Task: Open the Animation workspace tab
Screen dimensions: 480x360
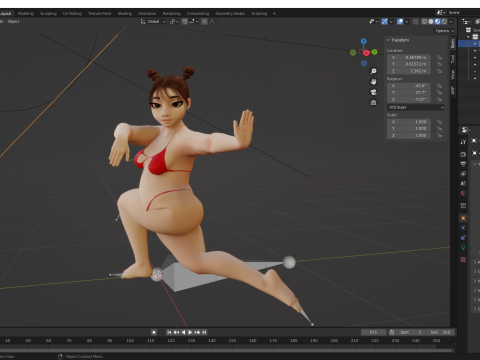Action: point(147,14)
